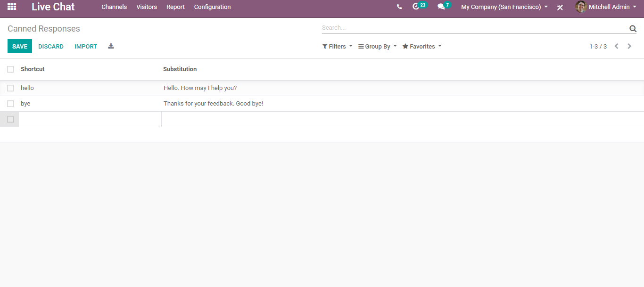644x287 pixels.
Task: Open conversations icon with 7 badge
Action: [x=444, y=7]
